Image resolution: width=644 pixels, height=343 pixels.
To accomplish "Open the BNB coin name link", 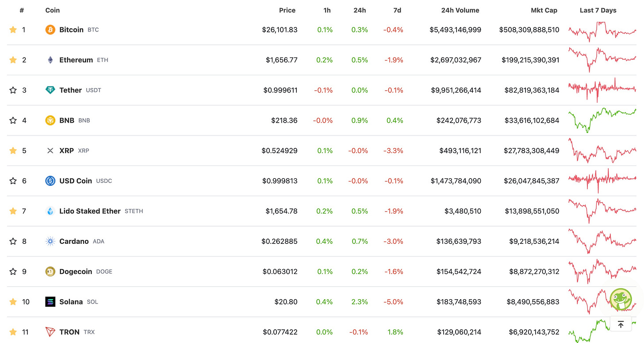I will click(x=67, y=120).
